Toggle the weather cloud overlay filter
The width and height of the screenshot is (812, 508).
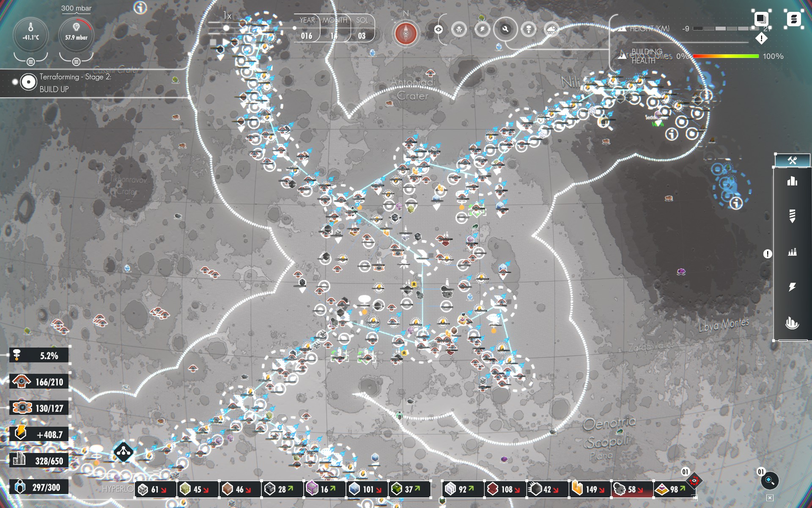coord(551,29)
